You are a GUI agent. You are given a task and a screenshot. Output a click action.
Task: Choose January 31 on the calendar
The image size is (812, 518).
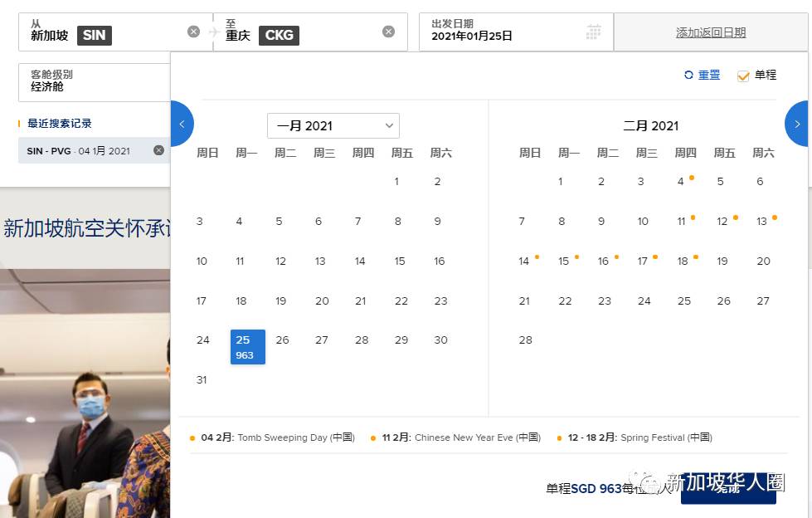pos(202,379)
